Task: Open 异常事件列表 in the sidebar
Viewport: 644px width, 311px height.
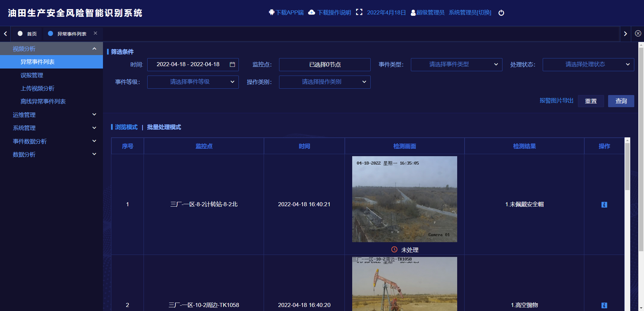Action: pyautogui.click(x=51, y=62)
